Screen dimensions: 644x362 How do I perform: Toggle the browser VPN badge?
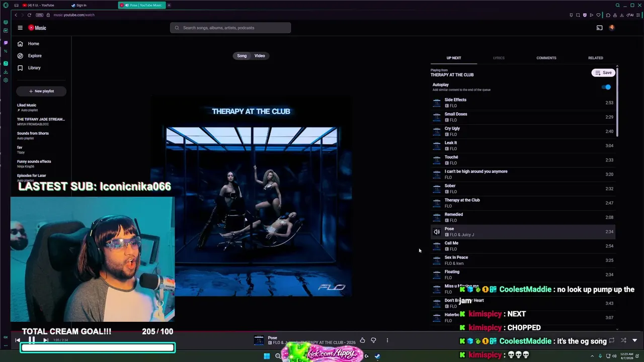click(x=40, y=15)
